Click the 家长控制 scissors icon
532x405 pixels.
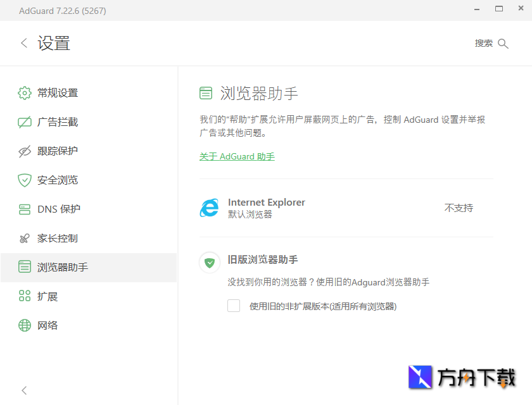click(23, 238)
